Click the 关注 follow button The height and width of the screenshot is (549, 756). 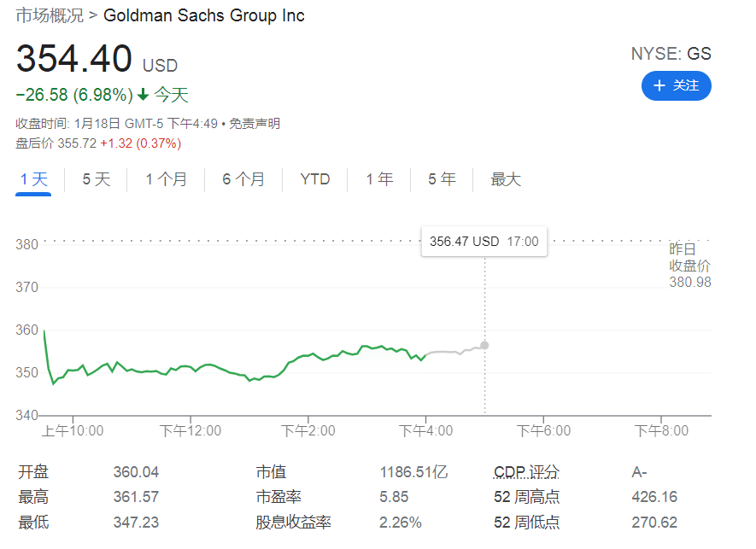point(676,85)
